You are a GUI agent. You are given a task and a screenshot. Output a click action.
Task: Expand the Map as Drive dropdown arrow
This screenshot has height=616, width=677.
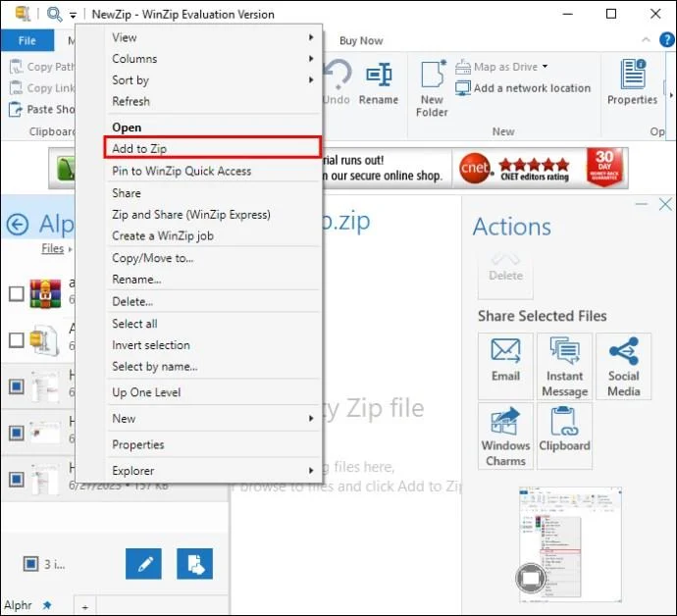(x=545, y=66)
